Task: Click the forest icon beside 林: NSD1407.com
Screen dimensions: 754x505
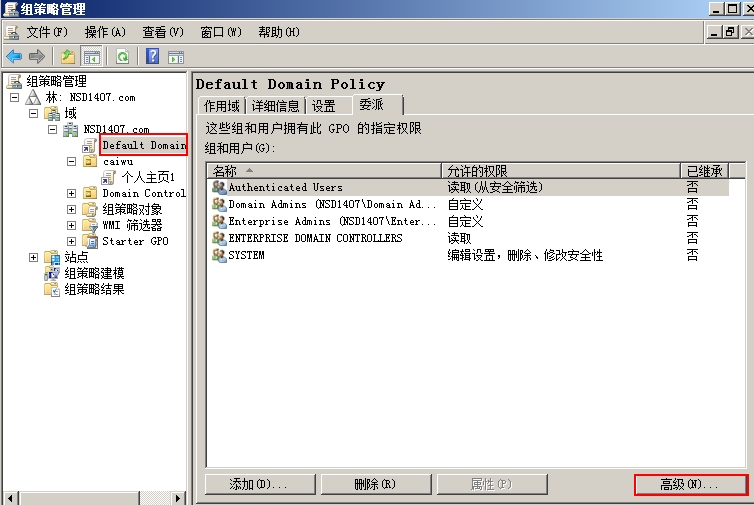Action: 33,97
